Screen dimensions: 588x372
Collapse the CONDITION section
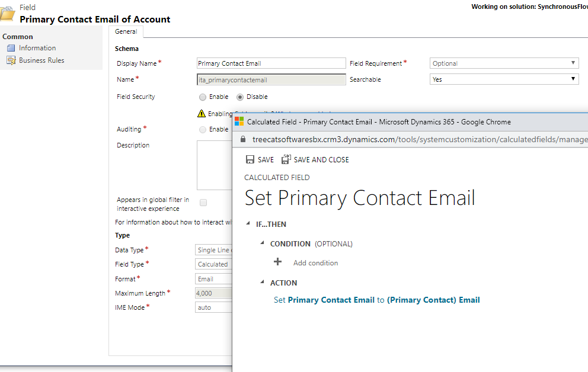click(x=262, y=243)
